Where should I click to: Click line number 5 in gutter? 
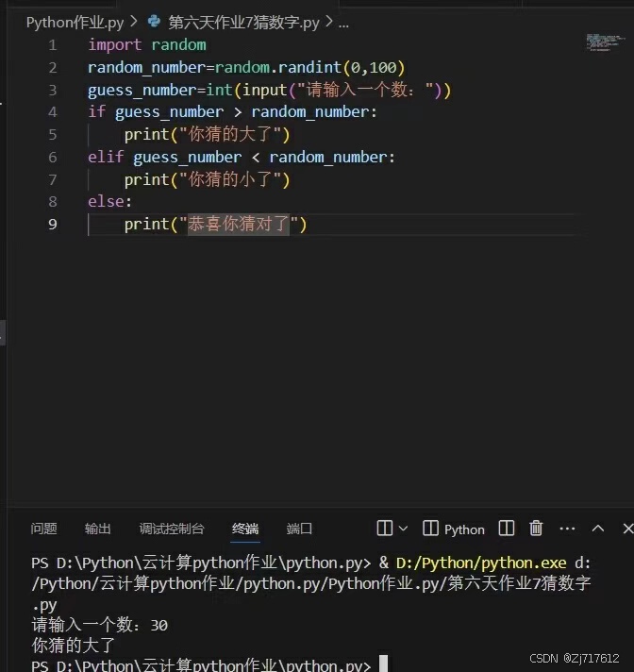(x=52, y=135)
